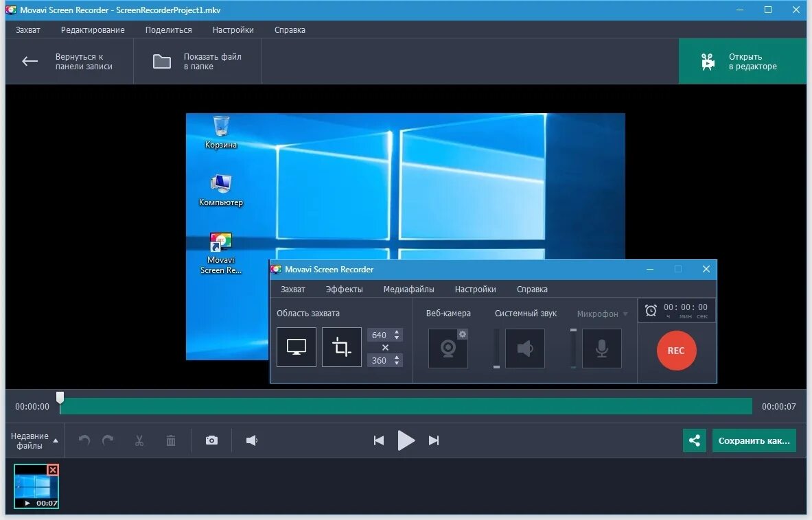
Task: Go back to the recording panel
Action: click(x=69, y=61)
